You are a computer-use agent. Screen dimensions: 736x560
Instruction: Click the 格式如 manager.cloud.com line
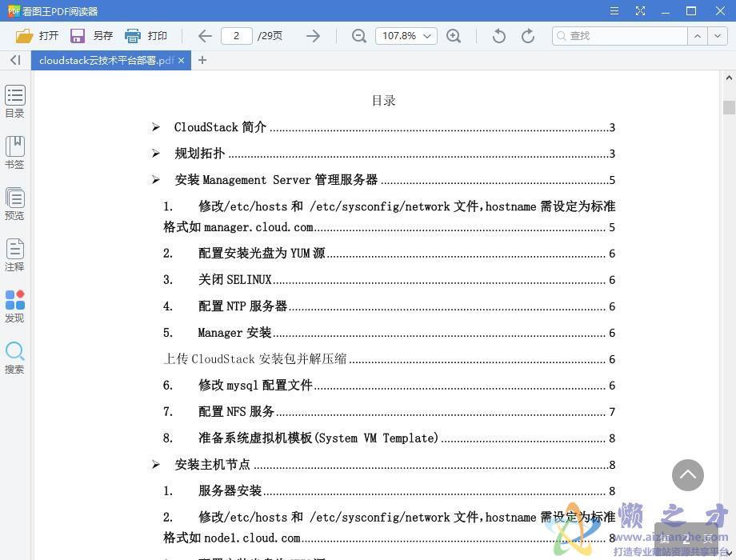389,227
